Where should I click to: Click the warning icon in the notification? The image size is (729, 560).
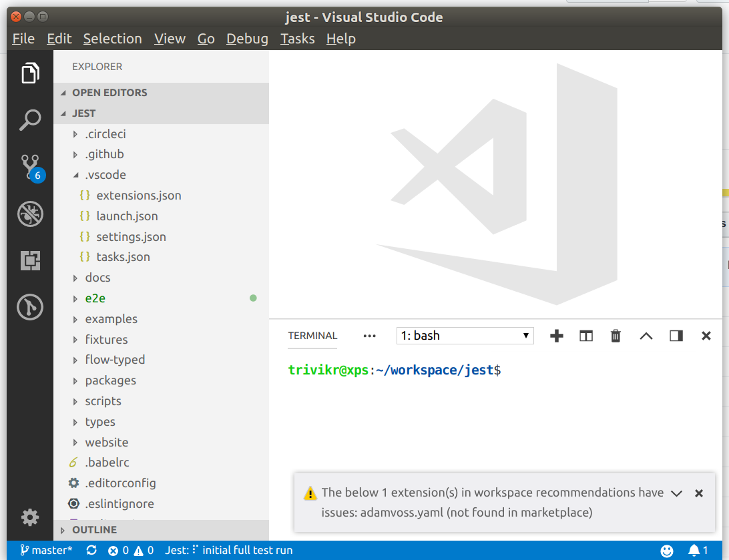(x=310, y=493)
